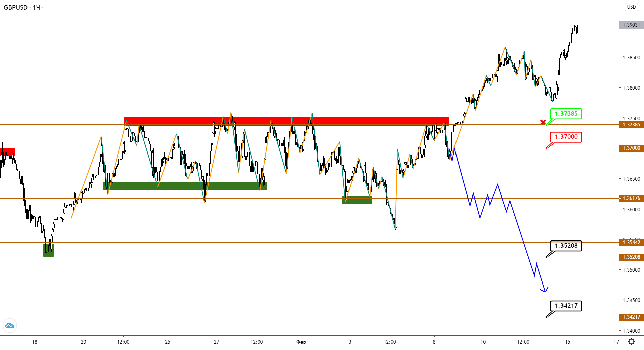Screen dimensions: 644x350
Task: Select the green rectangle near 1.36176 level
Action: click(x=357, y=200)
